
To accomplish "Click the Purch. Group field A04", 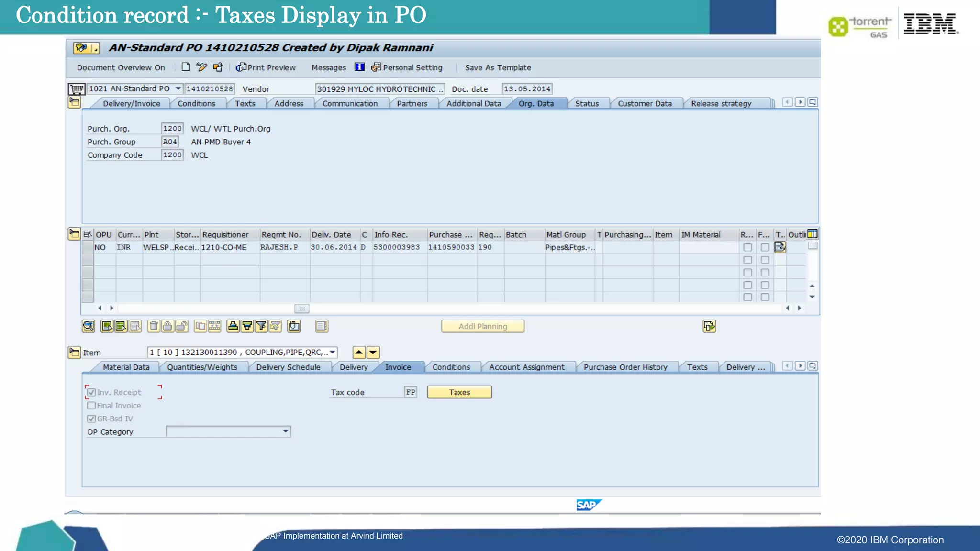I will point(170,142).
